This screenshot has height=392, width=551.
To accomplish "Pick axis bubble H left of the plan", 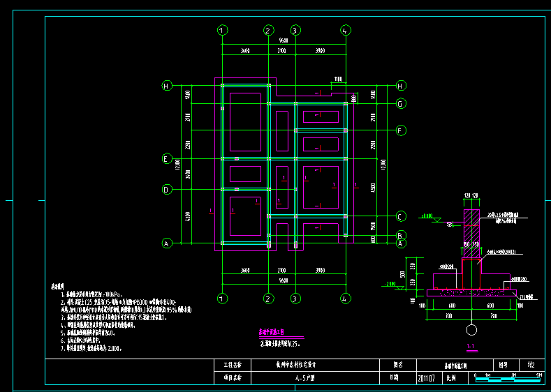I will coord(167,86).
